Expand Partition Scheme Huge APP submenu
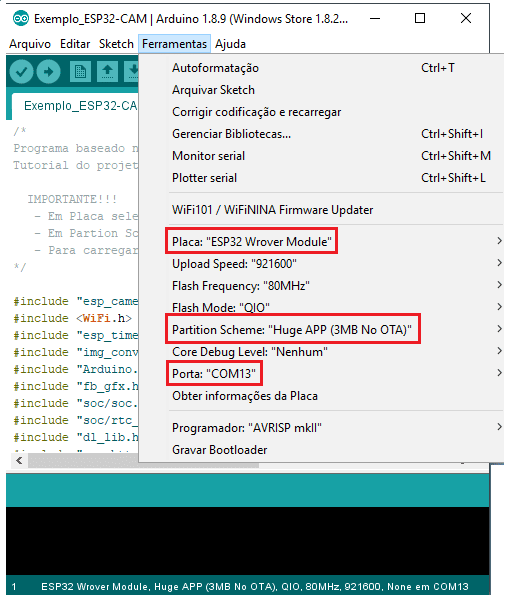Image resolution: width=509 pixels, height=599 pixels. tap(321, 330)
